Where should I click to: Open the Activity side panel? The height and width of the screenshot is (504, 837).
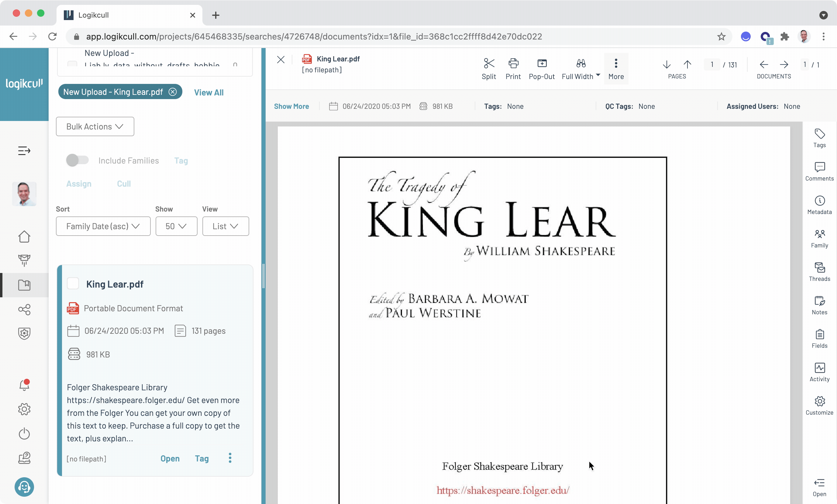click(x=819, y=373)
